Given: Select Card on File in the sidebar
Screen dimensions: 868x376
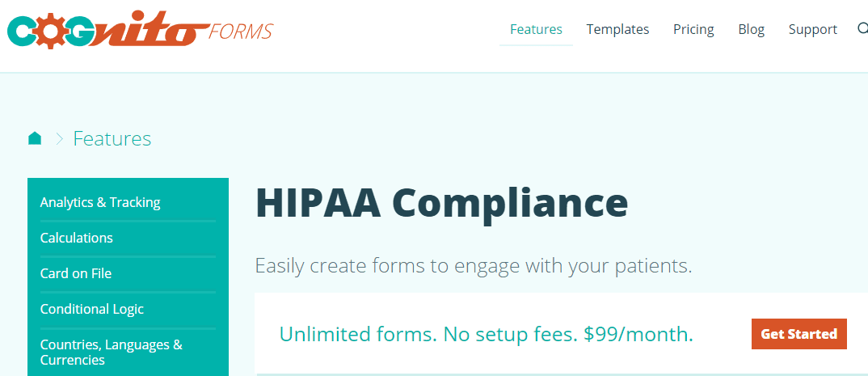Looking at the screenshot, I should 76,273.
